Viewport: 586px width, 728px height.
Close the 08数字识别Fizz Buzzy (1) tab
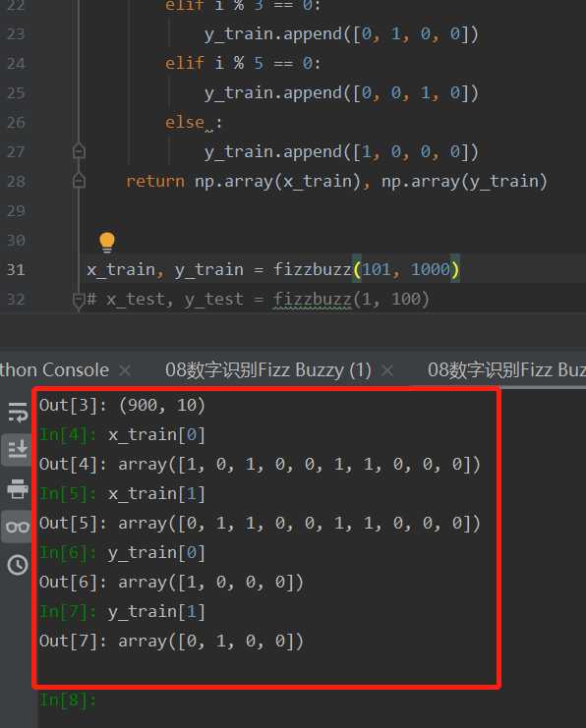386,370
